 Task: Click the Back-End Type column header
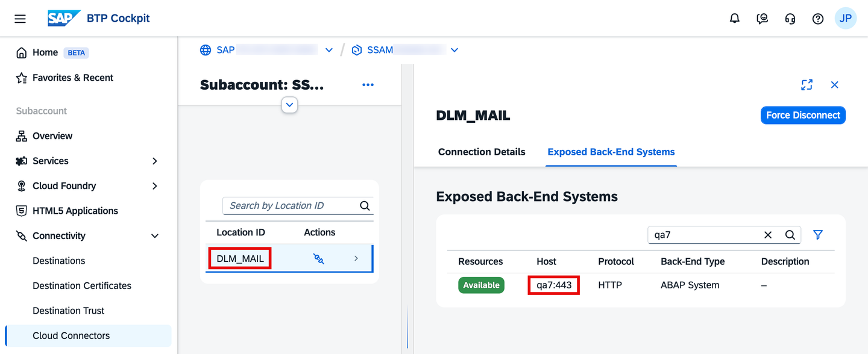click(693, 261)
